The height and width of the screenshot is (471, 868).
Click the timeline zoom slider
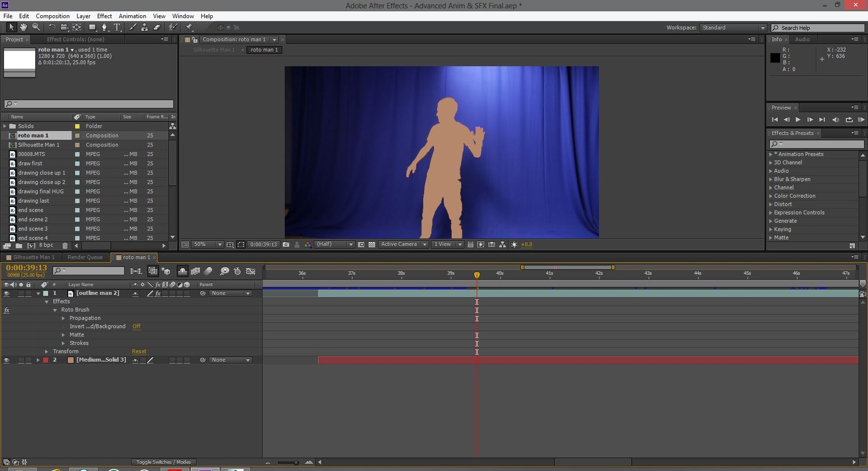288,462
